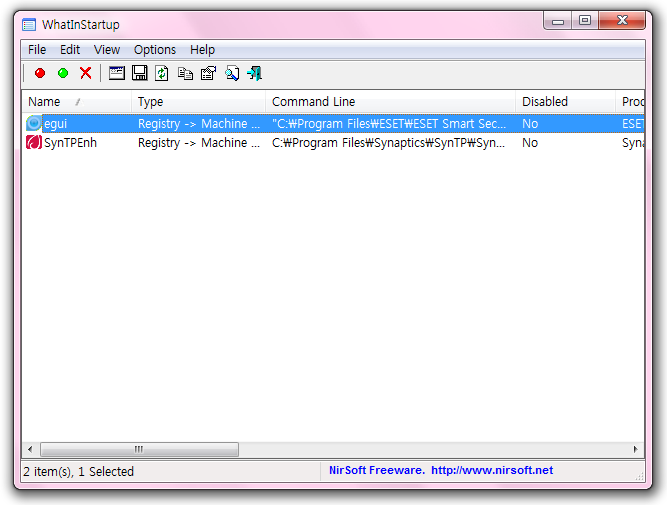Open the Help menu
The image size is (667, 505).
pyautogui.click(x=202, y=50)
